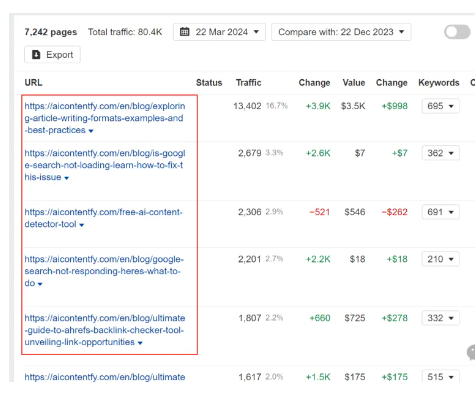Open the exploring-article-writing-formats URL link
The height and width of the screenshot is (393, 475).
pos(104,118)
